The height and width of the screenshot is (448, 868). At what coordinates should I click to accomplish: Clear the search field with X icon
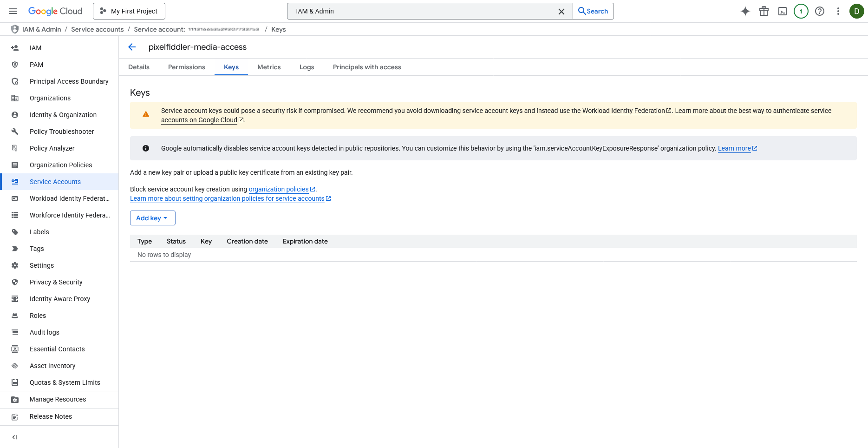click(x=561, y=11)
